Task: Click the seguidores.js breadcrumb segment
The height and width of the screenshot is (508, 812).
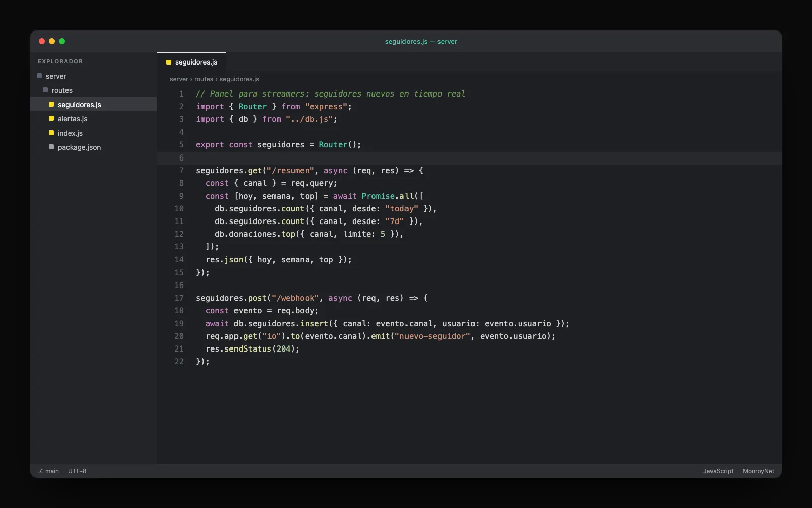Action: coord(239,79)
